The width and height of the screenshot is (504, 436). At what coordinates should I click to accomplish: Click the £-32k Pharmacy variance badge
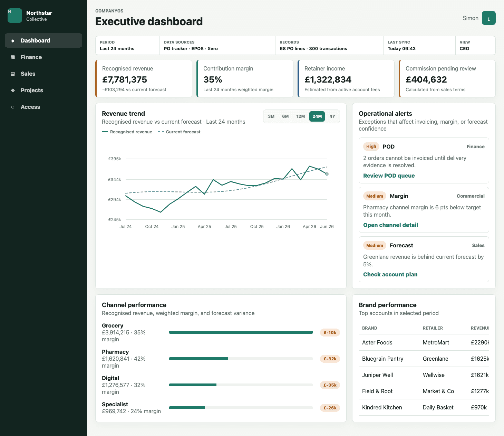pos(330,359)
